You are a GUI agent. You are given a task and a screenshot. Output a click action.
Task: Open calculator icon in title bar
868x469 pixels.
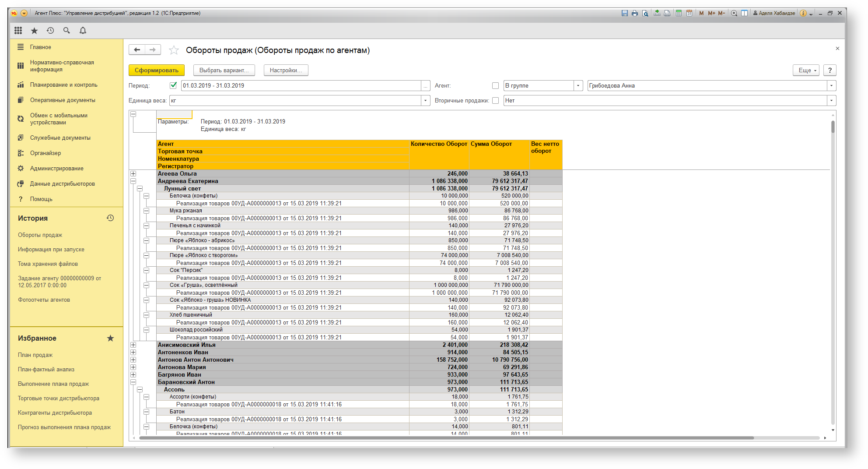pyautogui.click(x=679, y=13)
